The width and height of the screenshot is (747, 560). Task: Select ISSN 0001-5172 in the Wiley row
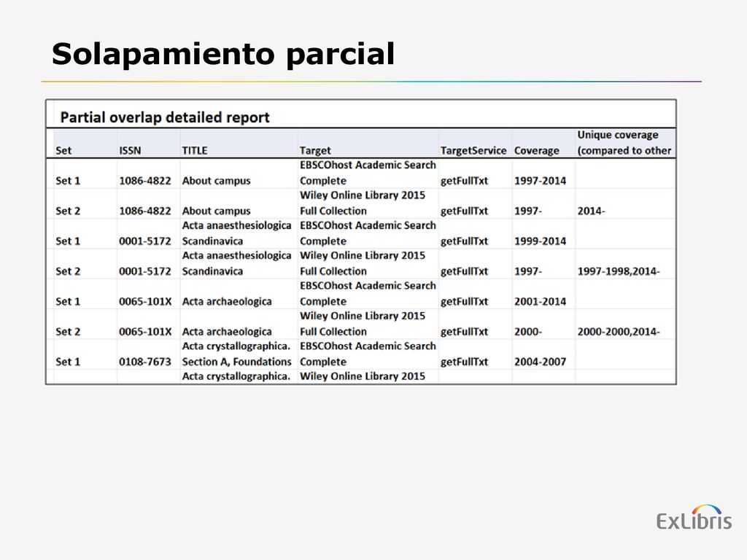click(145, 271)
